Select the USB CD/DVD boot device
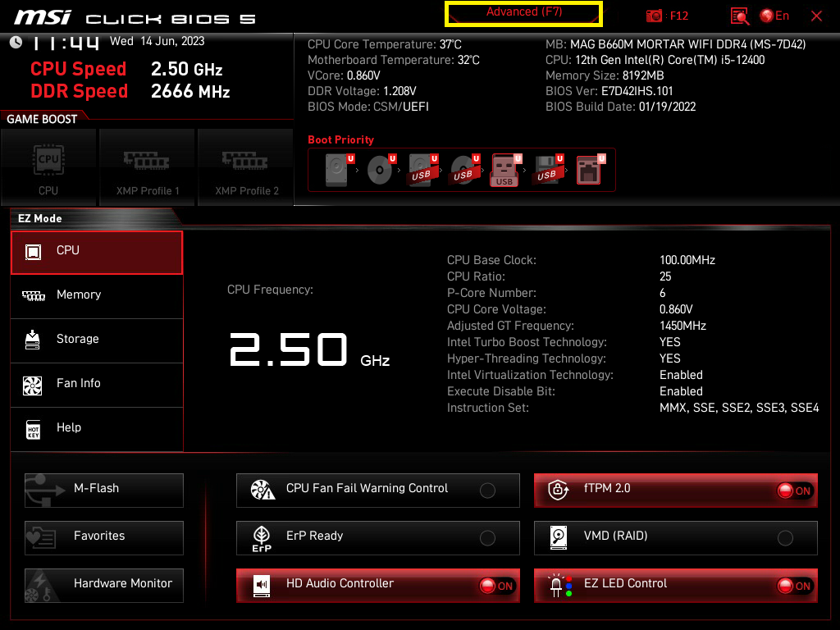This screenshot has width=840, height=630. (464, 169)
